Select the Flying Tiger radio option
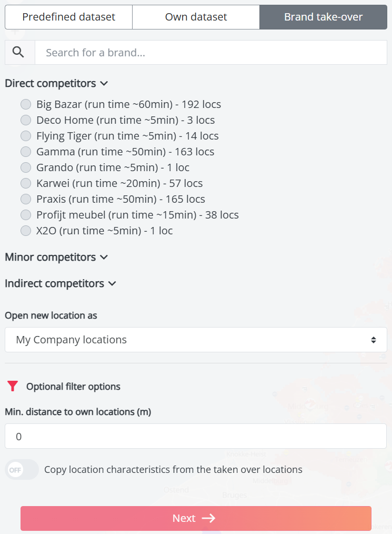This screenshot has height=534, width=392. click(x=26, y=136)
